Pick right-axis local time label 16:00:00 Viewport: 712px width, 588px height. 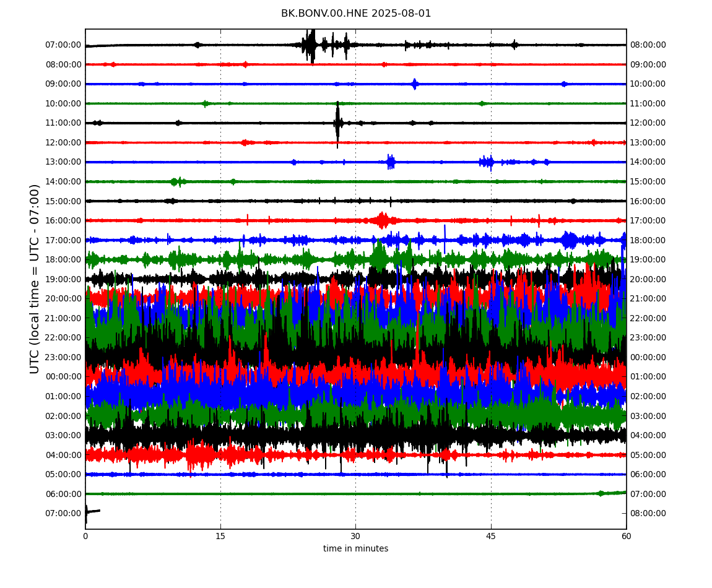coord(648,201)
